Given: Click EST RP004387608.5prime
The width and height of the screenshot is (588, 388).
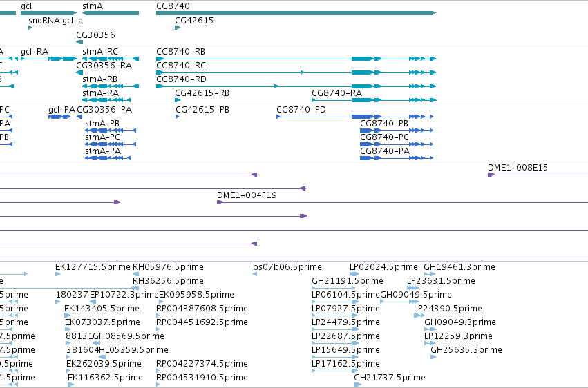Looking at the screenshot, I should 202,309.
